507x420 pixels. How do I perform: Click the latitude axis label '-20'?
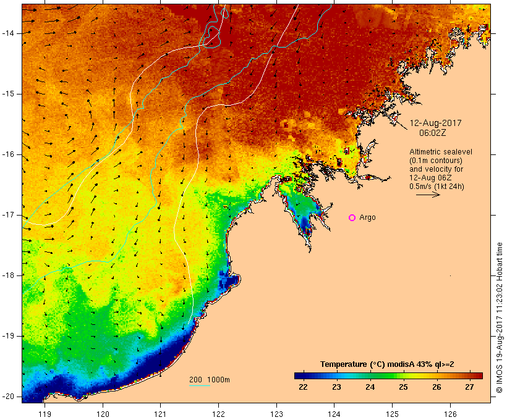coord(8,397)
